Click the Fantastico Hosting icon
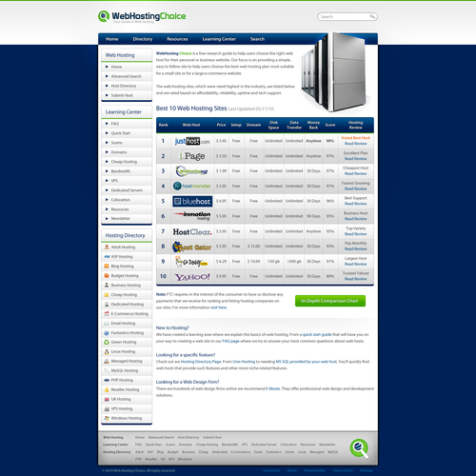The height and width of the screenshot is (476, 476). point(107,332)
